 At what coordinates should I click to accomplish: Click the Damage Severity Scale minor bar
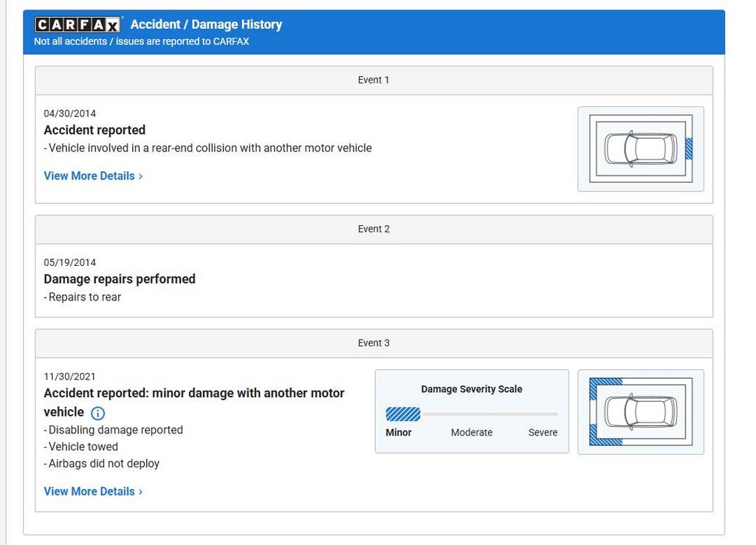click(403, 414)
